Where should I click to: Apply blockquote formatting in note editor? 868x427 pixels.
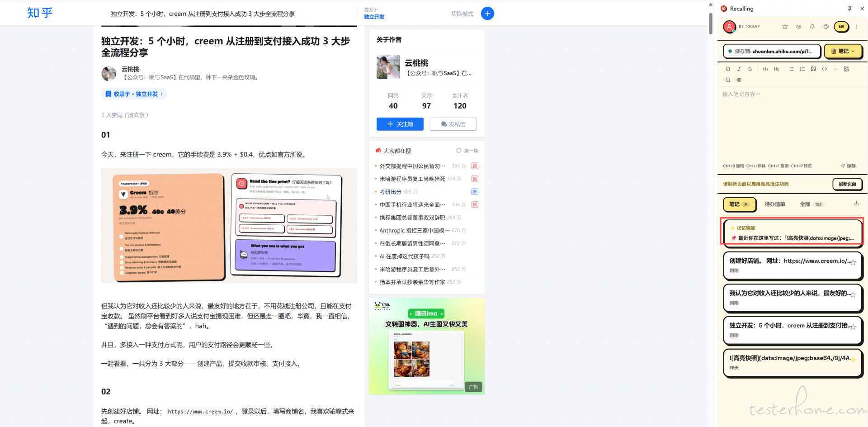(813, 69)
